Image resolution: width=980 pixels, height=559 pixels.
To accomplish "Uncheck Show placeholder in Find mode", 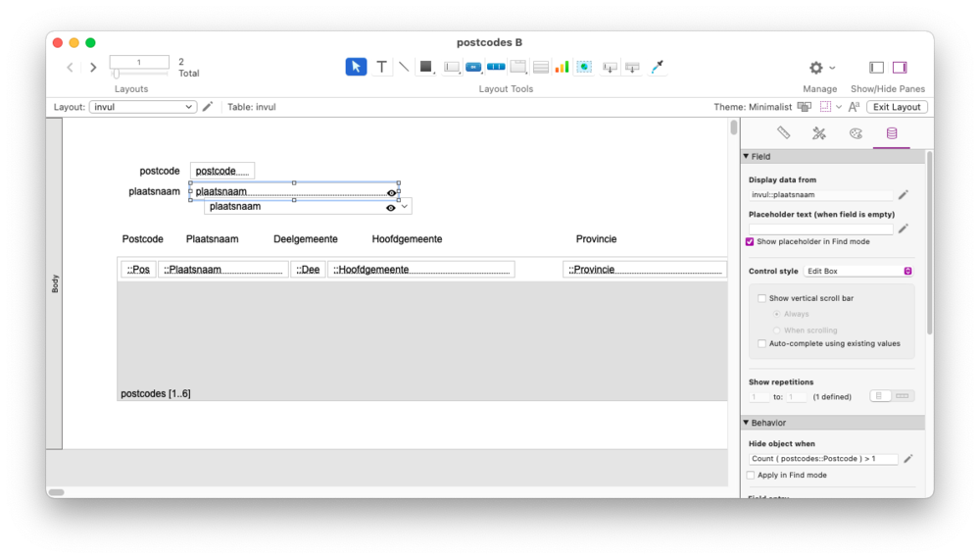I will pyautogui.click(x=751, y=241).
